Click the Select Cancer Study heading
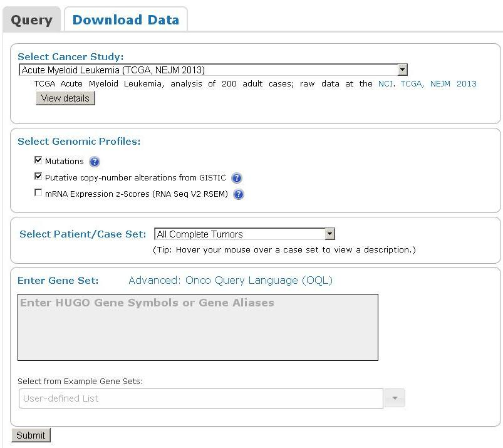The height and width of the screenshot is (448, 503). (x=71, y=57)
